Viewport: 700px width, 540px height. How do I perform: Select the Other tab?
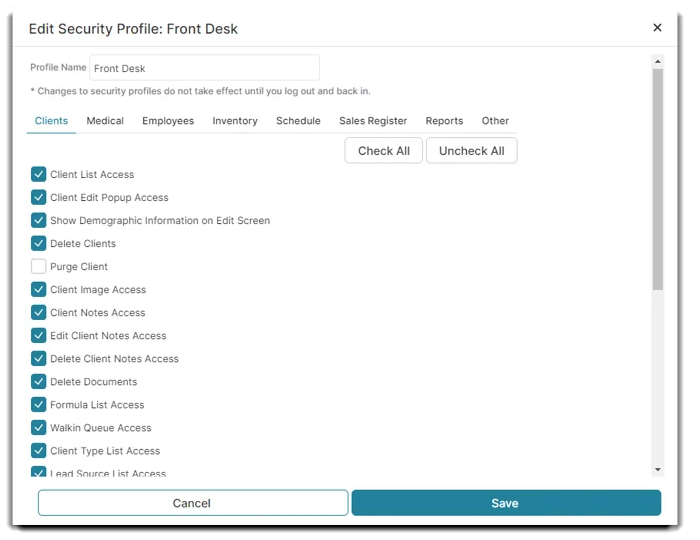(495, 121)
